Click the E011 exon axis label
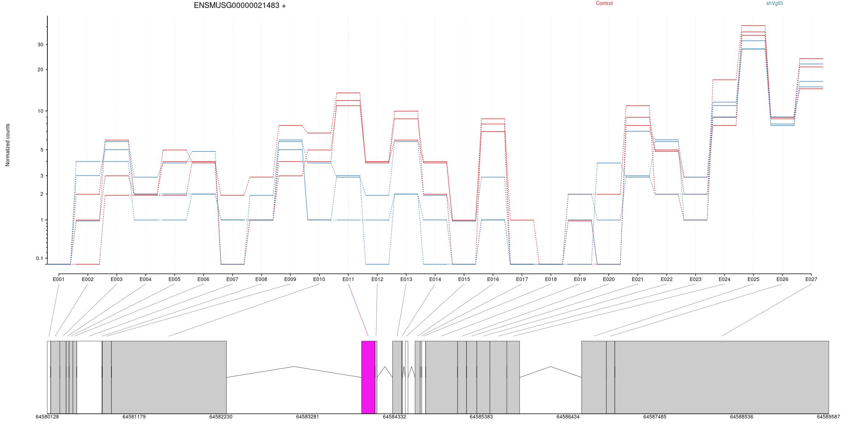Screen dimensions: 868x434 pyautogui.click(x=348, y=279)
